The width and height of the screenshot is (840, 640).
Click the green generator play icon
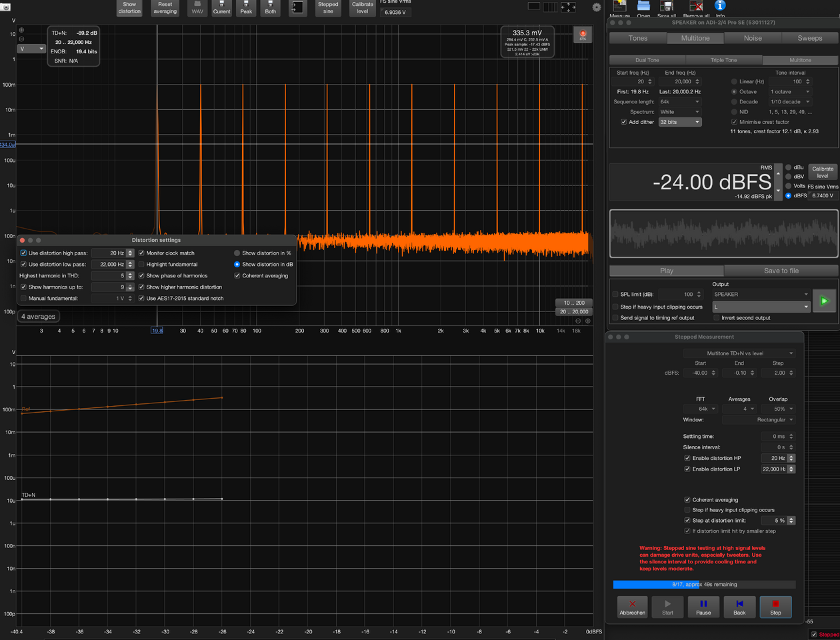coord(824,301)
